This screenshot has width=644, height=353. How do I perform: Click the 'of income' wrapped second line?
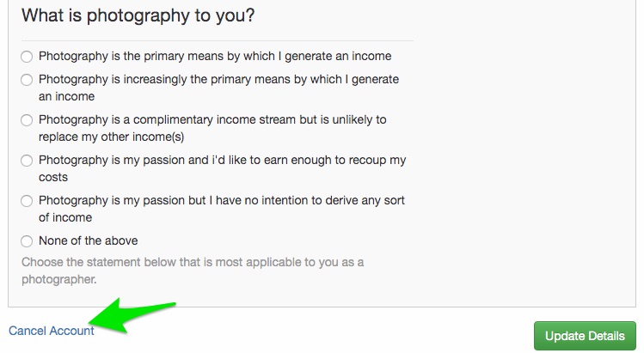point(65,217)
